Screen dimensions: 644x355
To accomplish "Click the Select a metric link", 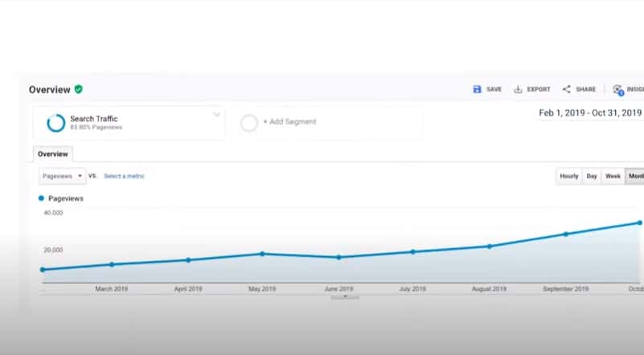I will pos(124,176).
